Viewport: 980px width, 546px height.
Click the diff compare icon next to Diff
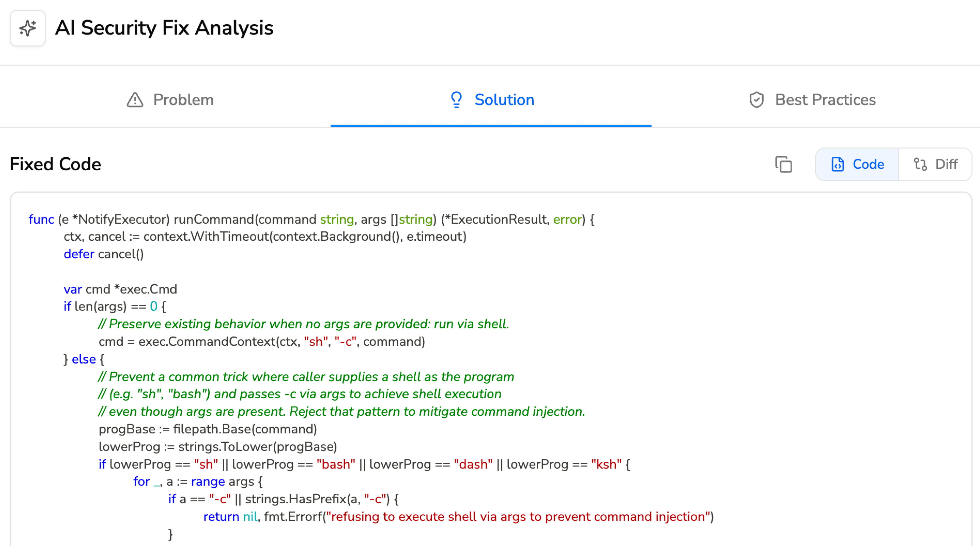[x=920, y=165]
